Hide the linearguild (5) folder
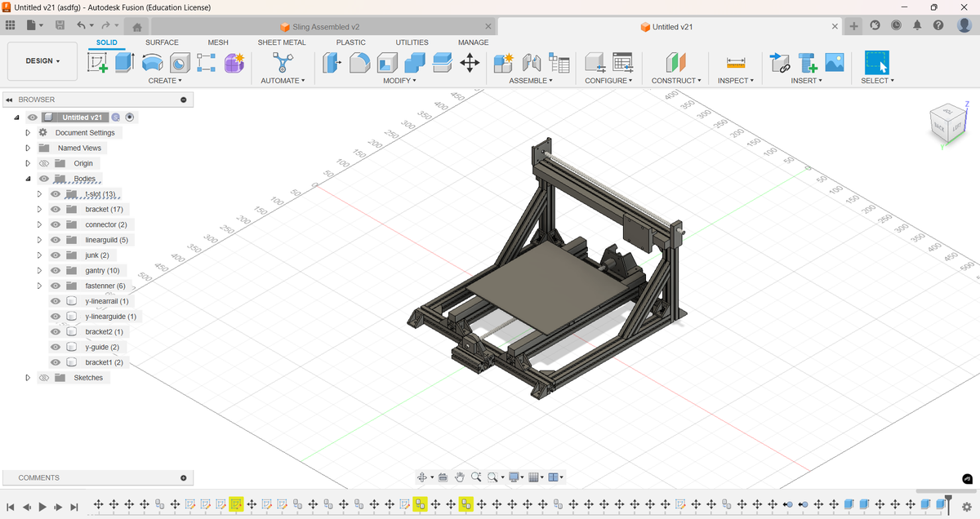980x519 pixels. [56, 240]
